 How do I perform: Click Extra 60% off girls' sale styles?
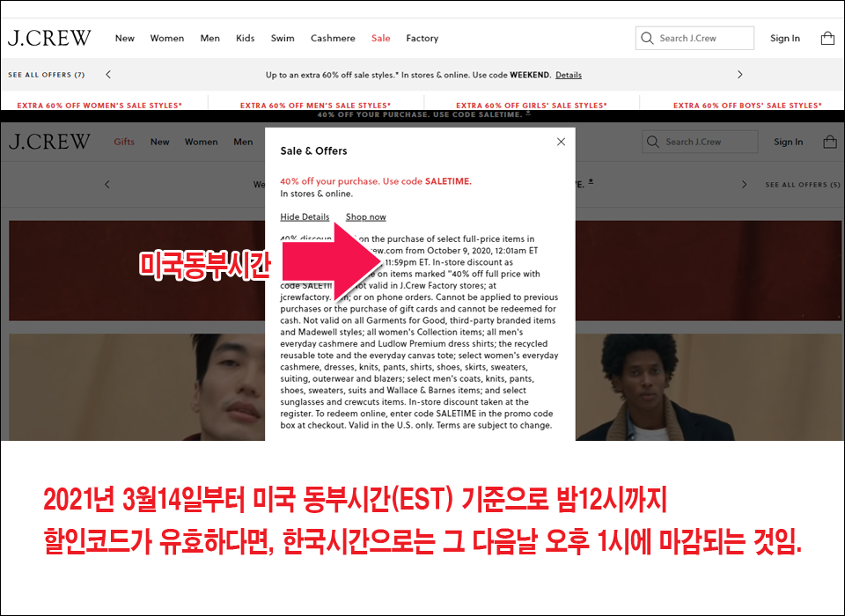point(532,105)
